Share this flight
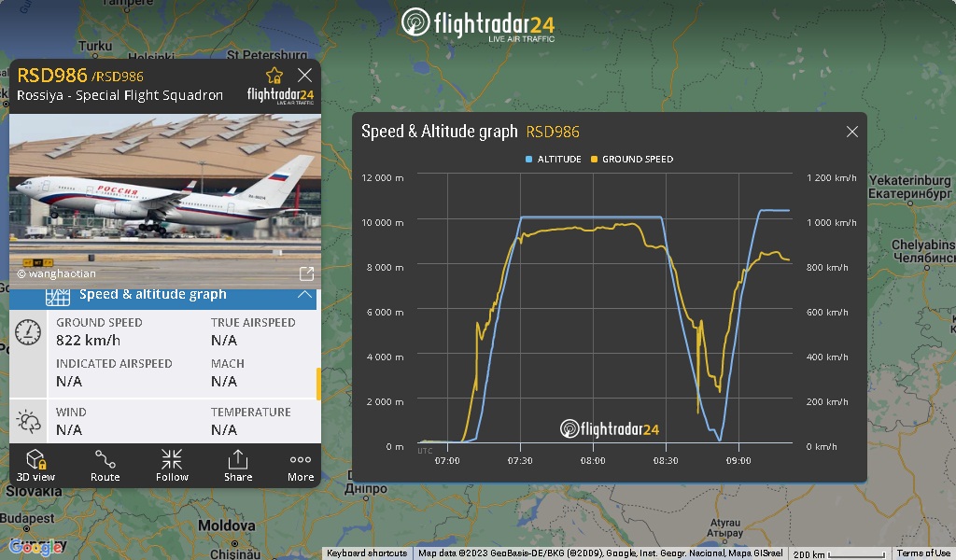This screenshot has height=560, width=956. tap(238, 466)
